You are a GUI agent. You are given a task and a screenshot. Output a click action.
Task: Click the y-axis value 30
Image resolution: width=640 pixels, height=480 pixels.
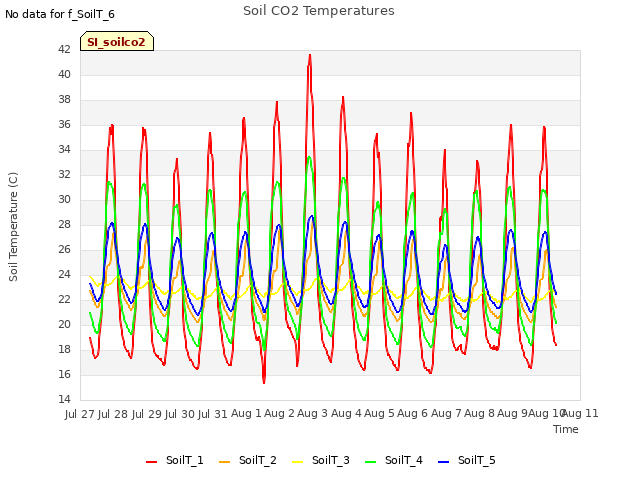64,200
